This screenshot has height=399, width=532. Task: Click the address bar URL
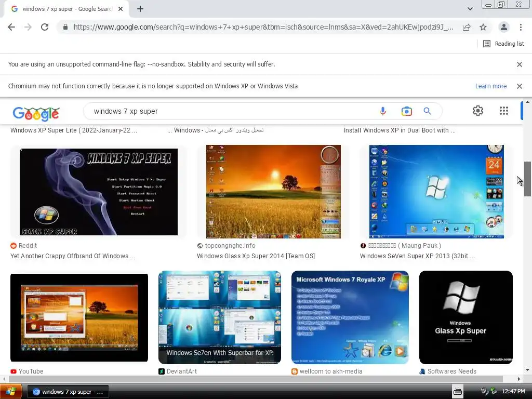[x=263, y=27]
